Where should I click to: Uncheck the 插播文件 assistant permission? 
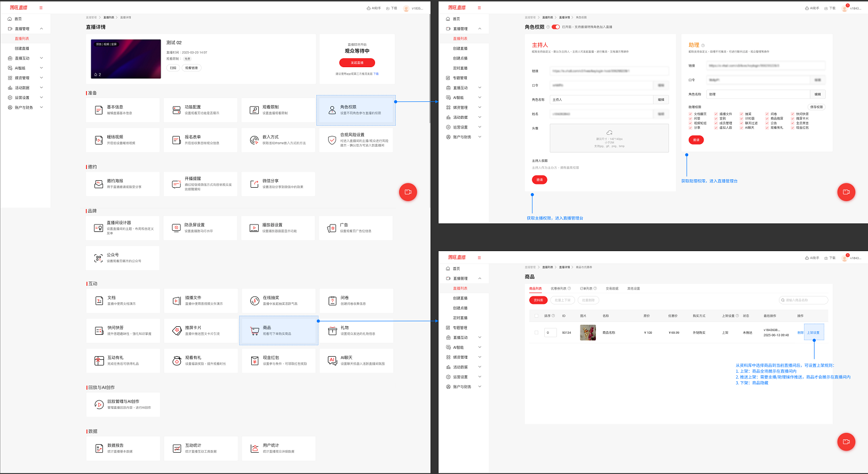(x=716, y=114)
